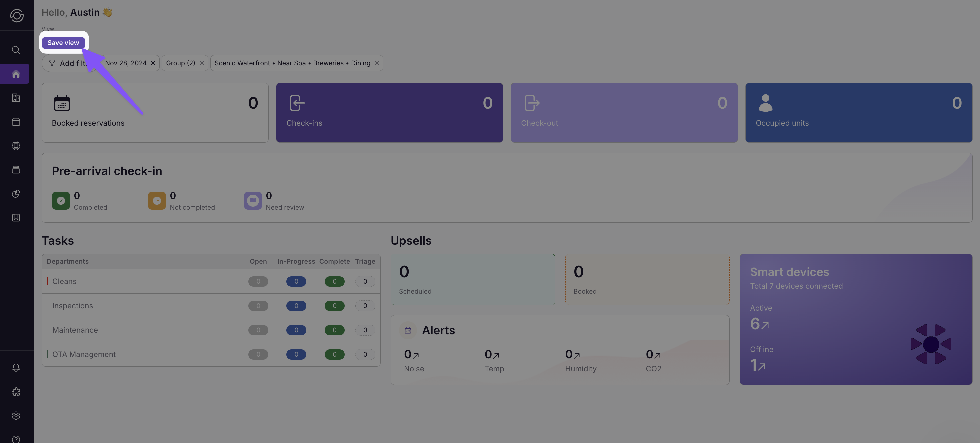Open the properties building icon in sidebar

click(16, 98)
